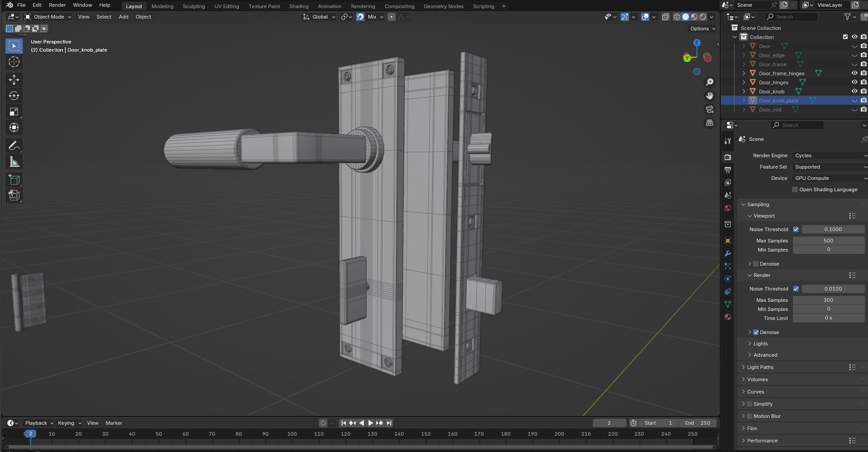
Task: Enable Motion Blur checkbox
Action: pos(750,416)
